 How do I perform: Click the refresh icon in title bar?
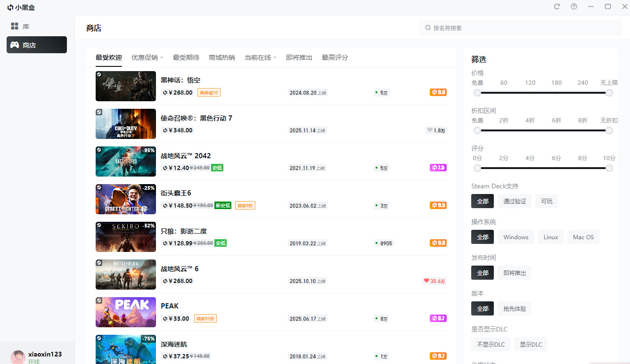tap(557, 7)
